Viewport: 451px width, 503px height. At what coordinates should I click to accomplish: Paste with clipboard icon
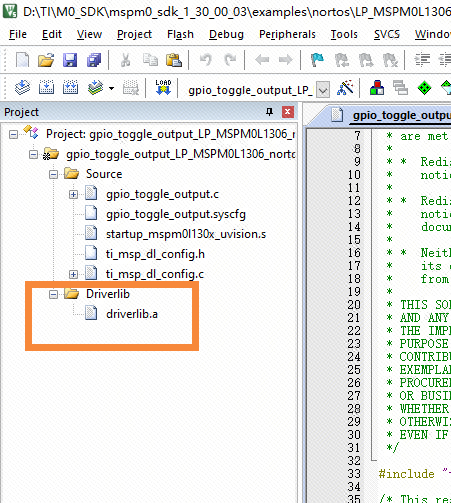[174, 60]
